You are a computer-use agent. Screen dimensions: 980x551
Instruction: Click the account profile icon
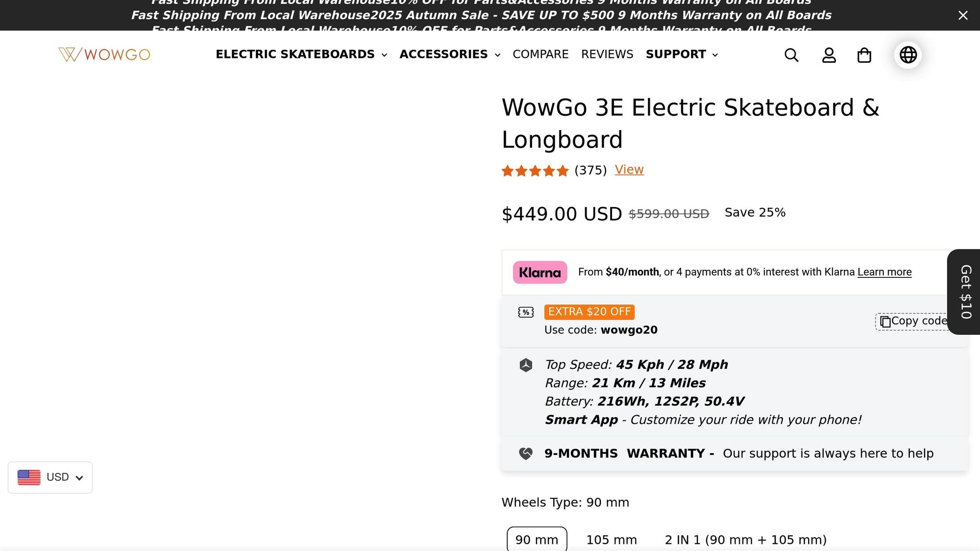pyautogui.click(x=829, y=55)
